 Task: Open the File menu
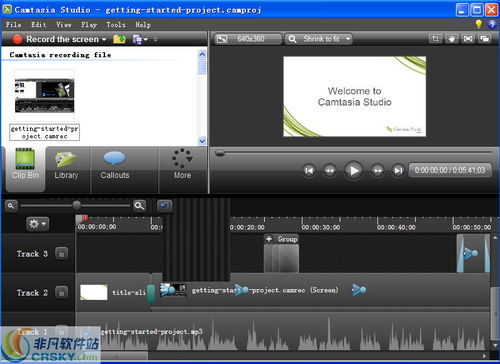point(14,25)
